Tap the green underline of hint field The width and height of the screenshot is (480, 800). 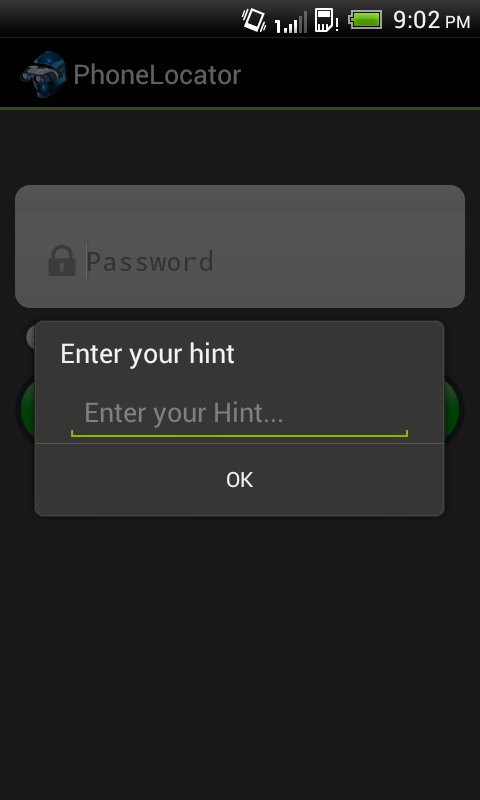[x=239, y=435]
